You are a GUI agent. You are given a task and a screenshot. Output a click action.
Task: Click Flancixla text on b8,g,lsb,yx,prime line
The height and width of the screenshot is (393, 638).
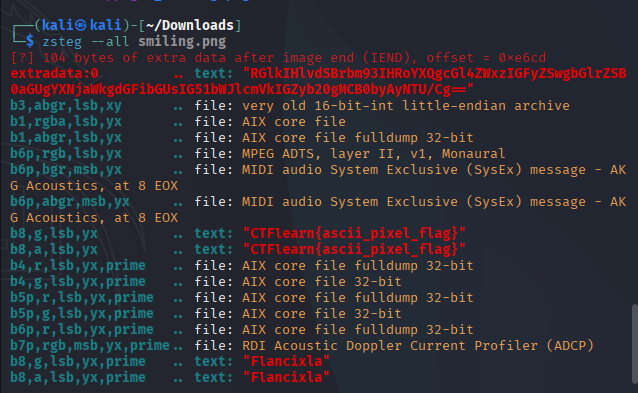(286, 361)
